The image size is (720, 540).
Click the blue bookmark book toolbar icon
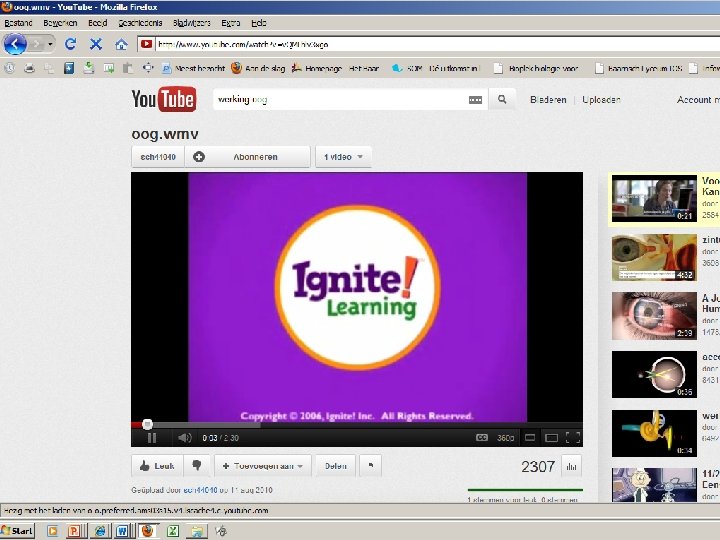coord(69,68)
